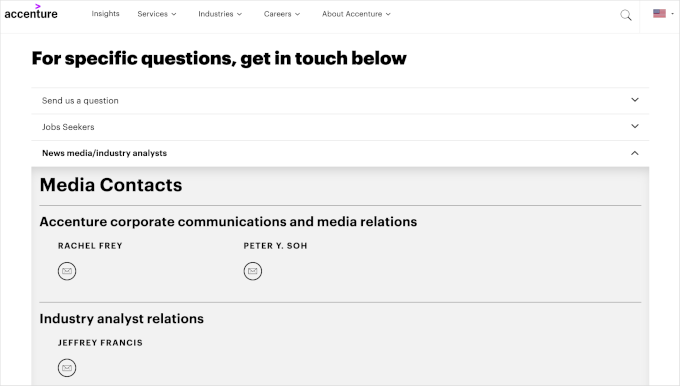Open the Industries dropdown menu

pos(220,14)
